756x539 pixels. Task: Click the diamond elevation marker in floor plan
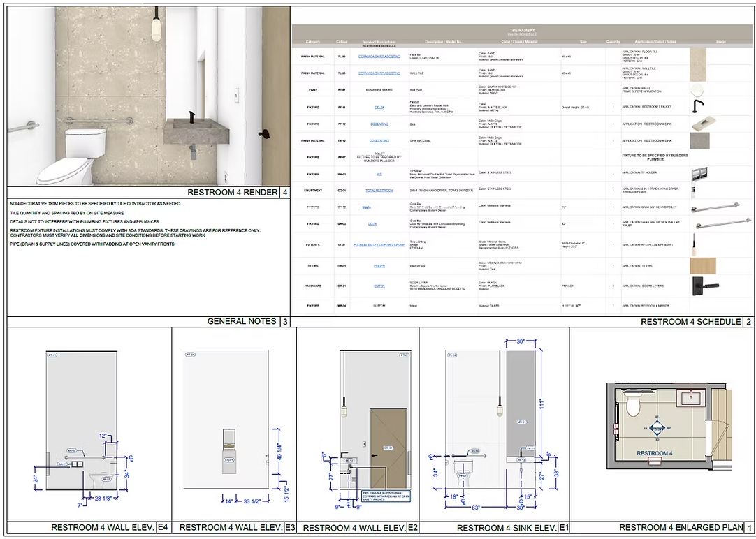click(657, 428)
